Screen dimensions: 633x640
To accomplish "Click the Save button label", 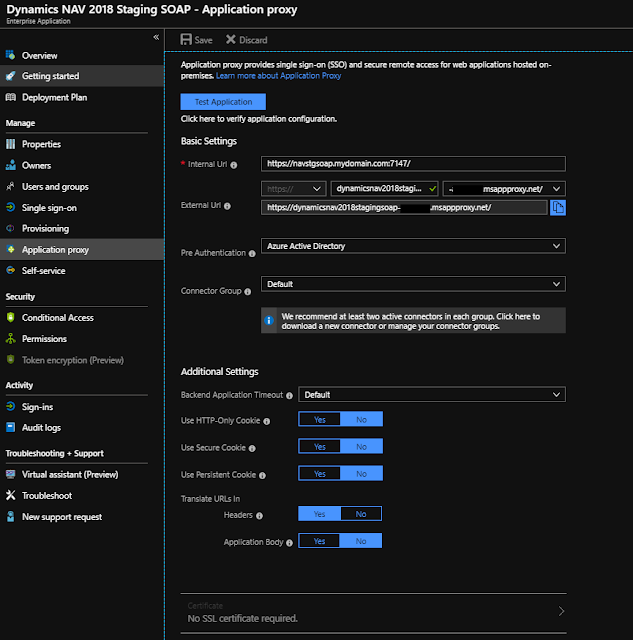I will click(x=203, y=40).
